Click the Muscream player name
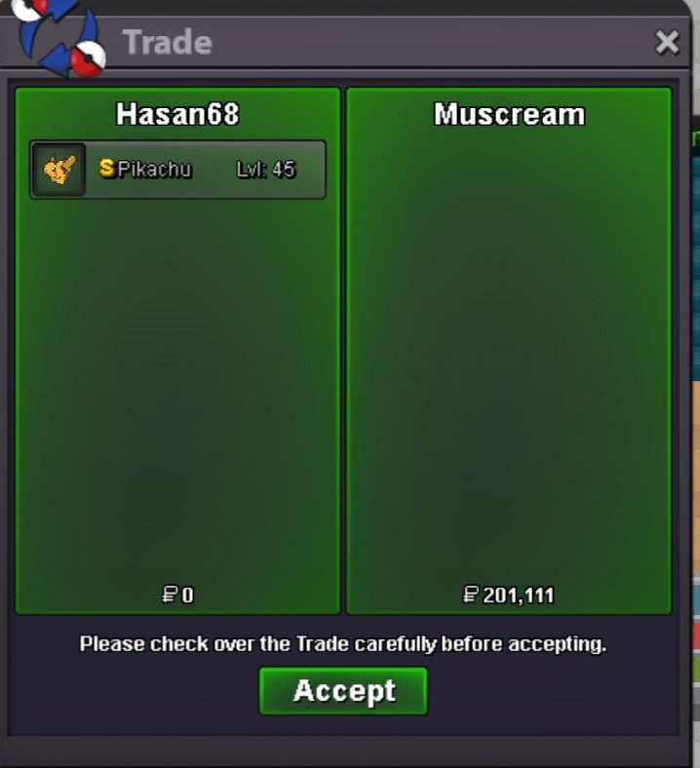Image resolution: width=700 pixels, height=768 pixels. click(x=510, y=115)
